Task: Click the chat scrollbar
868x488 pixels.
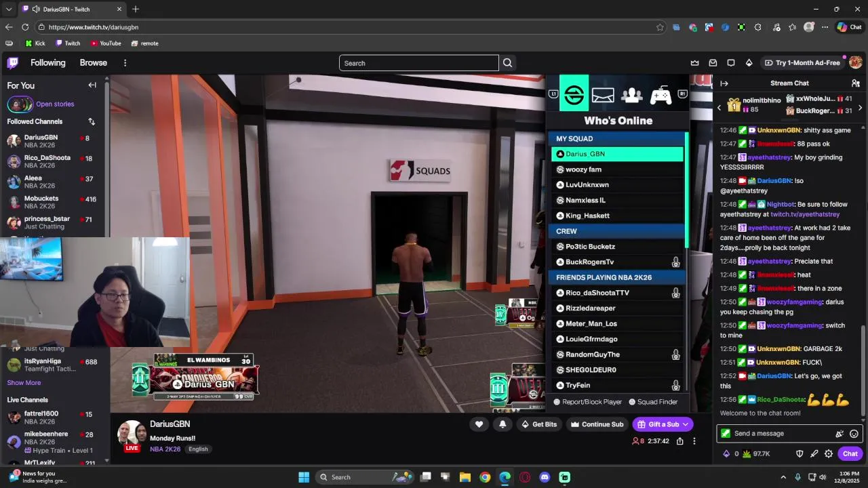Action: (x=863, y=369)
